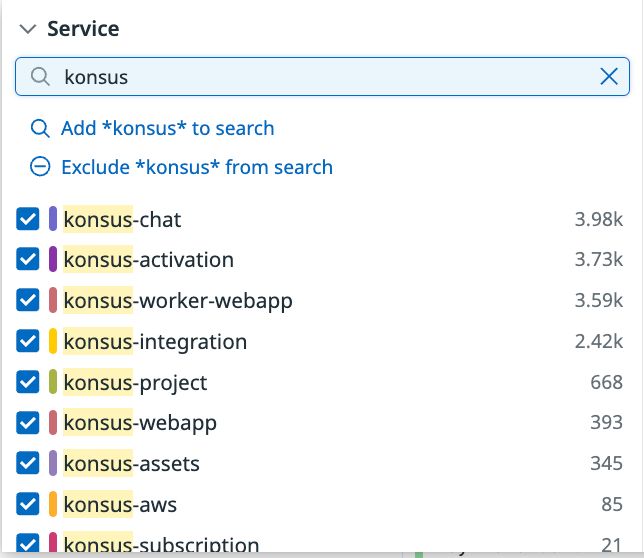Click the 3.59k count for konsus-worker-webapp
Image resolution: width=644 pixels, height=558 pixels.
pyautogui.click(x=599, y=301)
